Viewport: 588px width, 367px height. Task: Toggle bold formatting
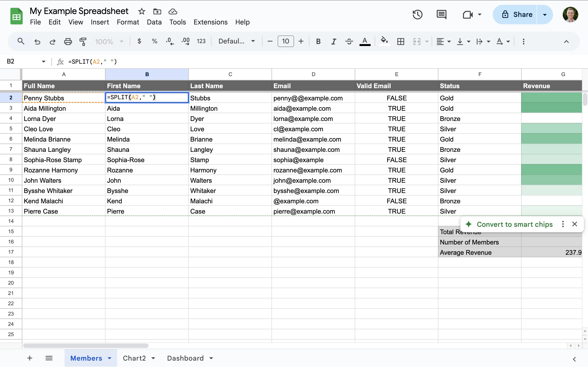318,41
